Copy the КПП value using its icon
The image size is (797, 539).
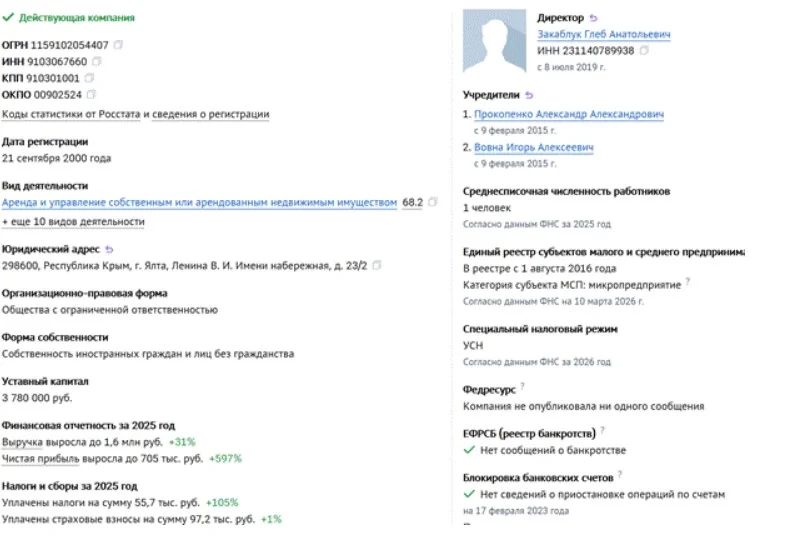[89, 77]
